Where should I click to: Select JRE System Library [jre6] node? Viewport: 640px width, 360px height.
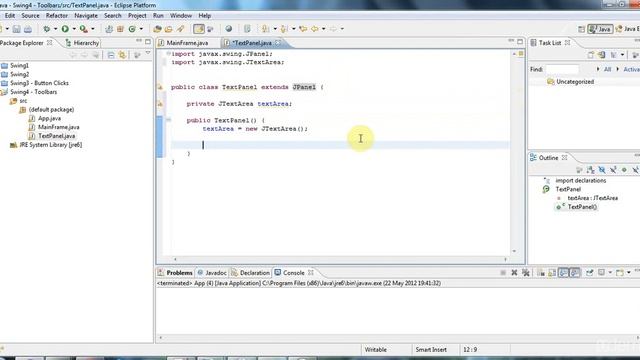(51, 145)
